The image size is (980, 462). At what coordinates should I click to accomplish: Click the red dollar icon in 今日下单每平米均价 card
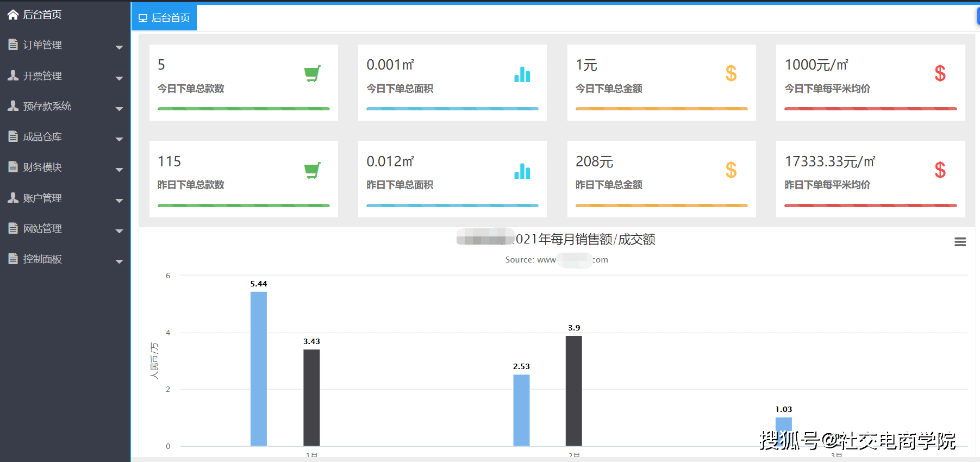pos(940,73)
